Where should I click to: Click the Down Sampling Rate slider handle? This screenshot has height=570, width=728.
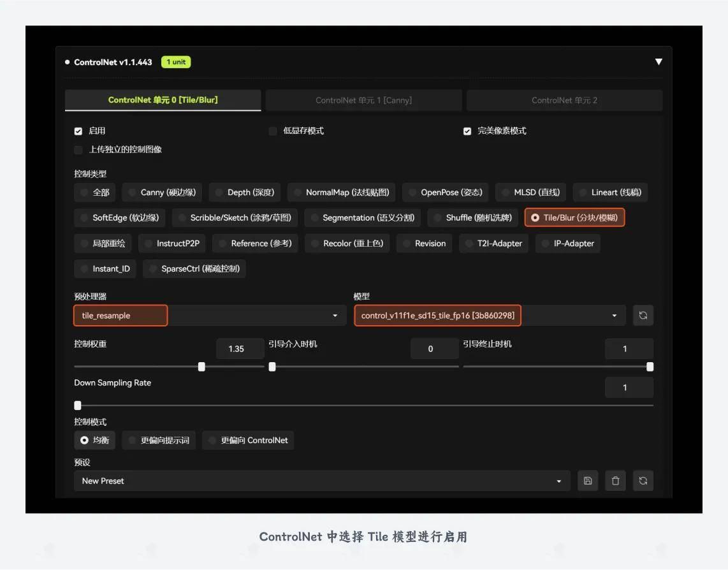tap(78, 406)
